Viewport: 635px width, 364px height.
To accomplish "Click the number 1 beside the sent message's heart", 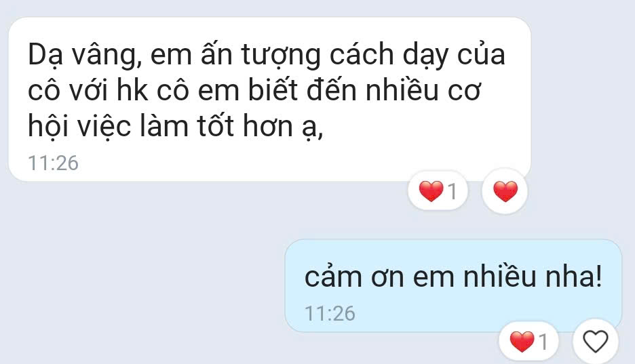I will click(543, 342).
